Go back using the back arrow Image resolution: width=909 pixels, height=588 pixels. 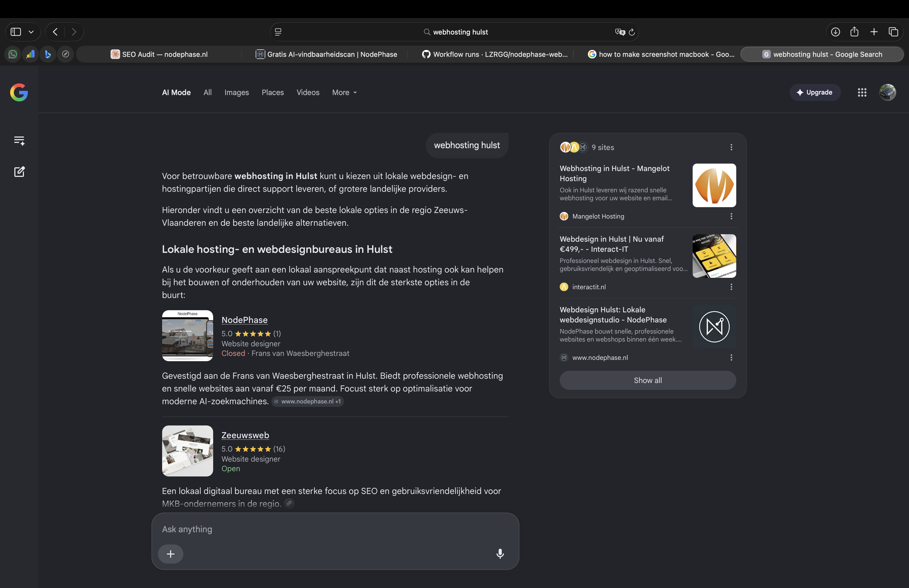[55, 32]
